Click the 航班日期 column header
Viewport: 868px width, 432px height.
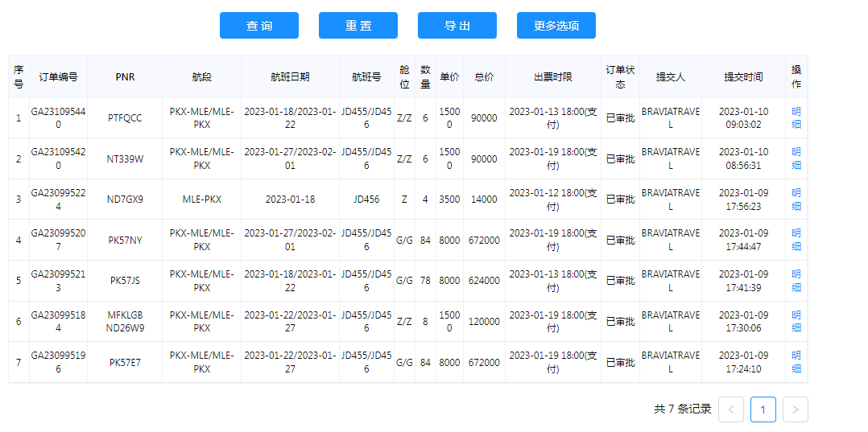coord(290,77)
